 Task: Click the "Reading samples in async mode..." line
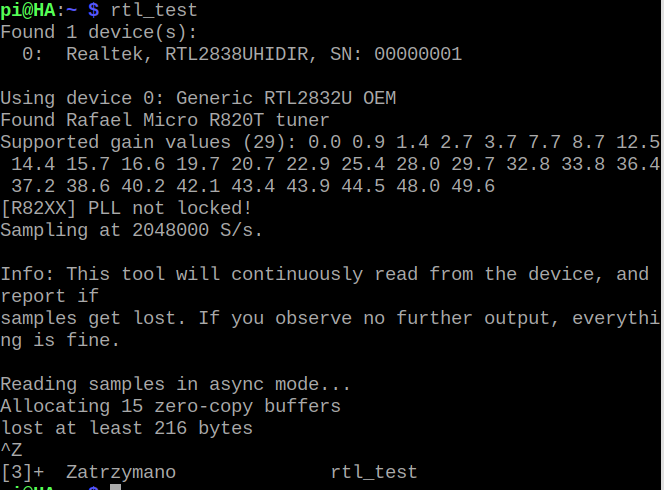[x=175, y=384]
